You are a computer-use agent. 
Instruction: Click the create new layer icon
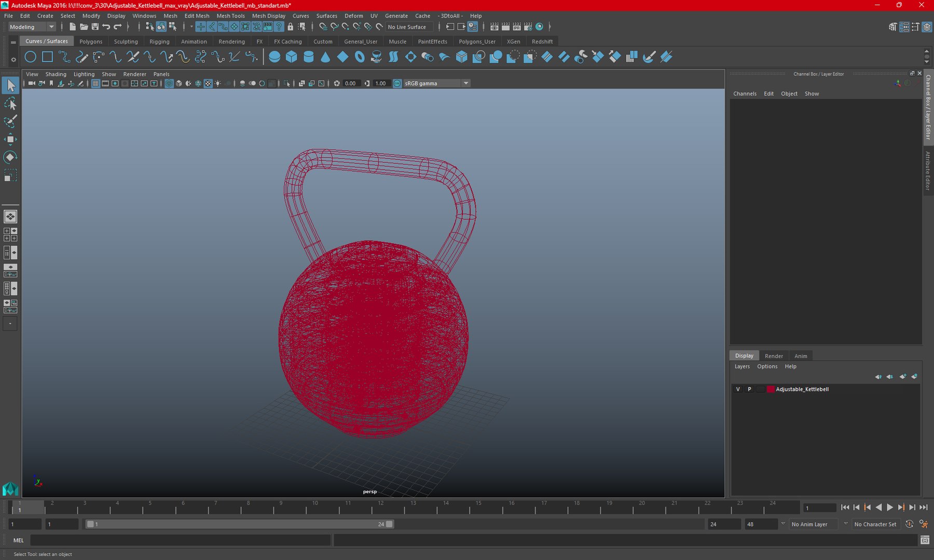[902, 376]
